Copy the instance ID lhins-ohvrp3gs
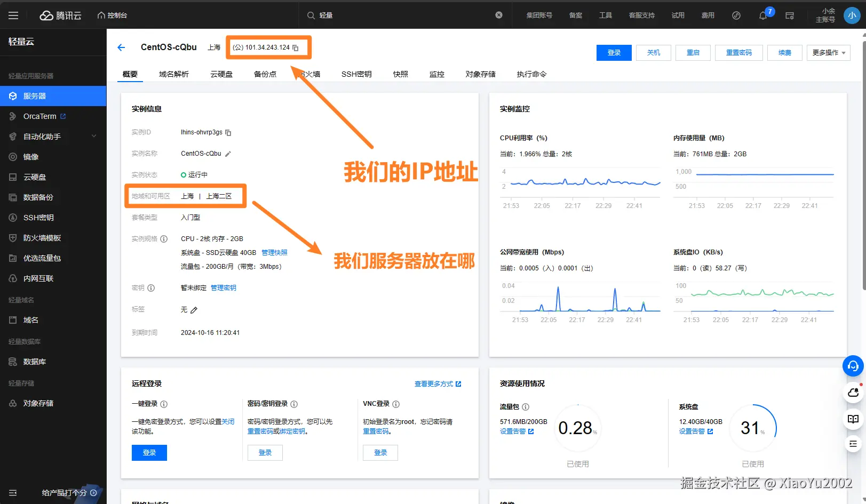 (228, 132)
